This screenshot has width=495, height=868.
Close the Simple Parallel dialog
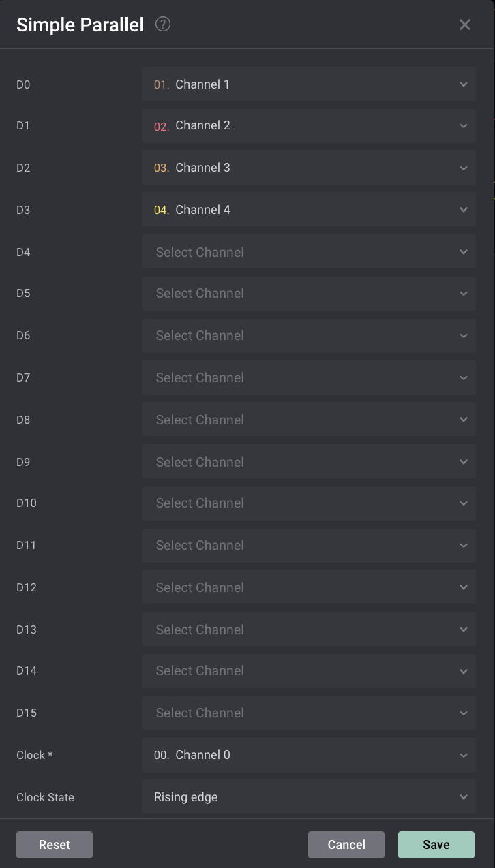[x=465, y=25]
